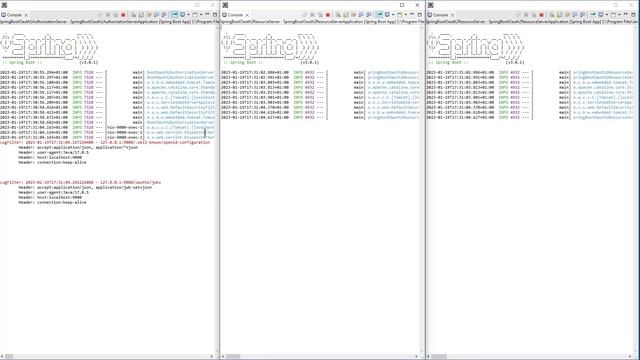
Task: Close the Console tab in the right window
Action: (x=452, y=15)
